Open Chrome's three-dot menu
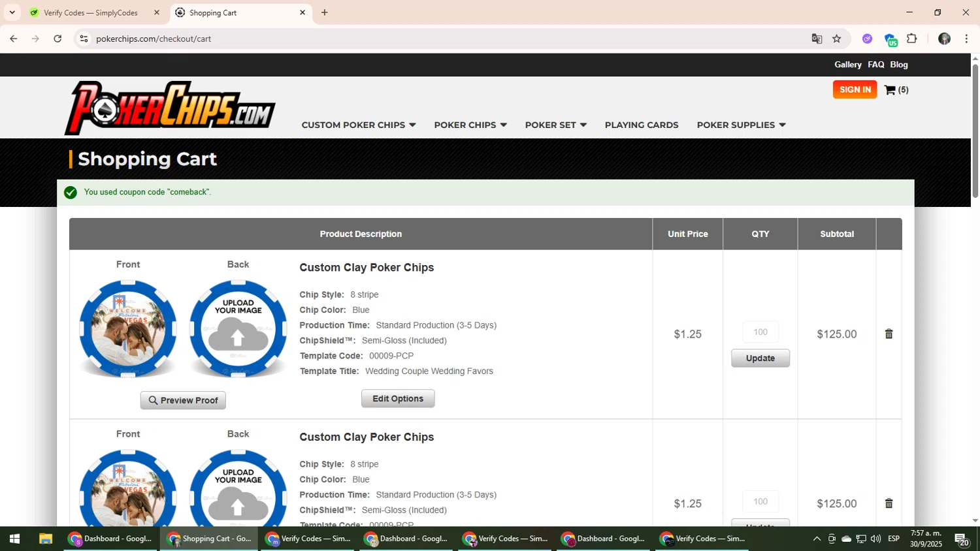 [x=966, y=39]
